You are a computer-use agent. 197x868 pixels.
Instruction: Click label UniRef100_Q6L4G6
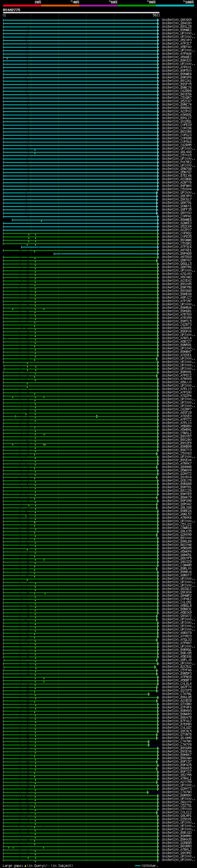[177, 152]
